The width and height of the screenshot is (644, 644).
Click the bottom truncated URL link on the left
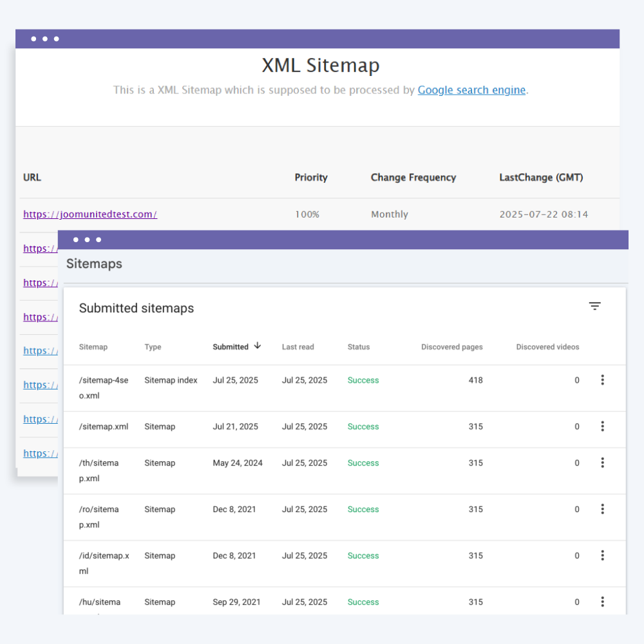tap(39, 453)
